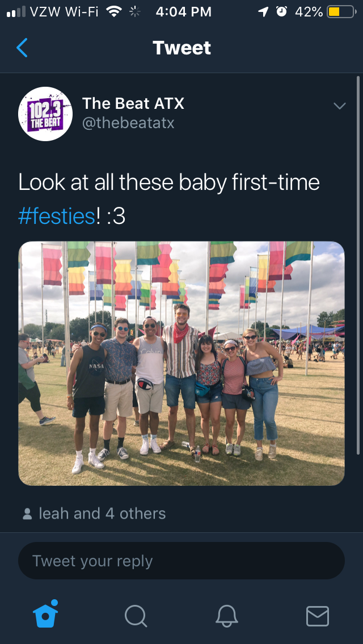This screenshot has height=644, width=363.
Task: Click the @thebeatatx handle
Action: 128,123
